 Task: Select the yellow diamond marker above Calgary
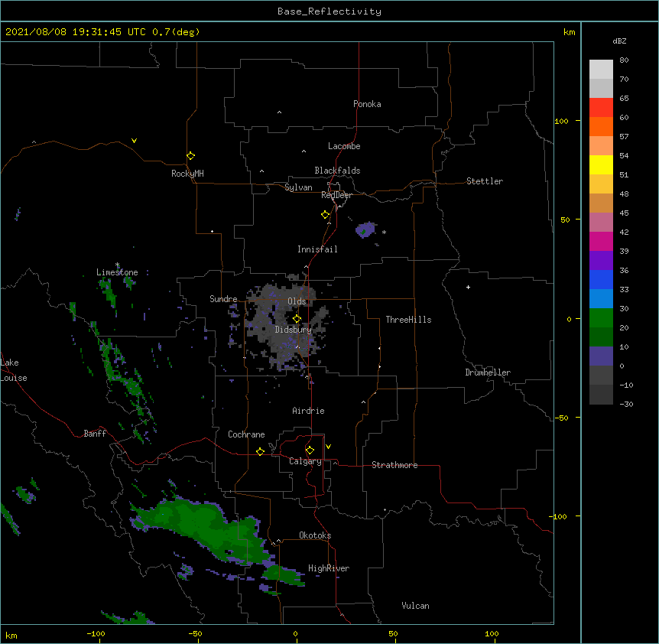(310, 450)
